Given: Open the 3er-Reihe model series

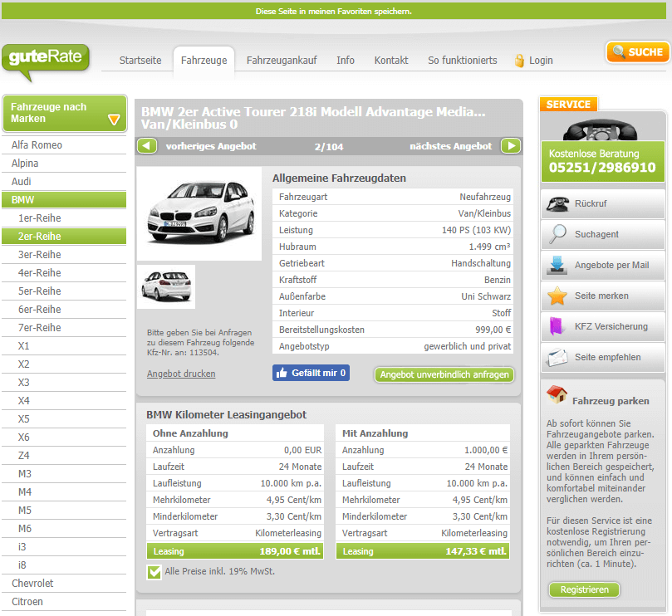Looking at the screenshot, I should (64, 255).
